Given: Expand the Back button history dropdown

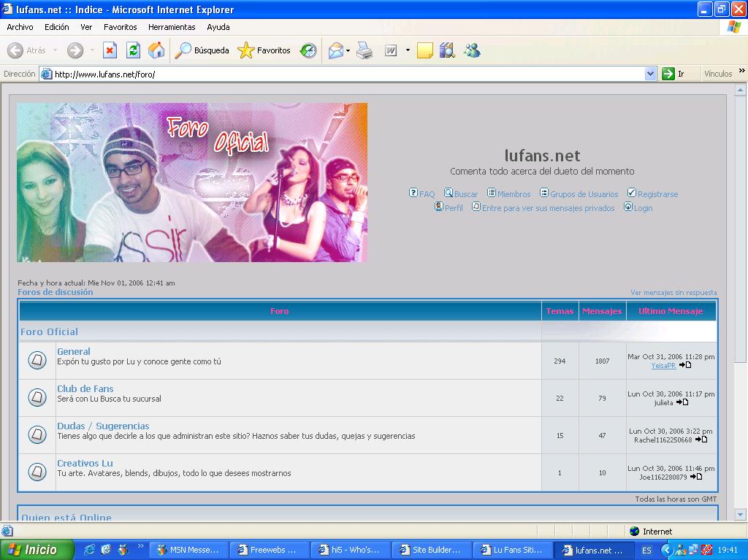Looking at the screenshot, I should tap(55, 50).
